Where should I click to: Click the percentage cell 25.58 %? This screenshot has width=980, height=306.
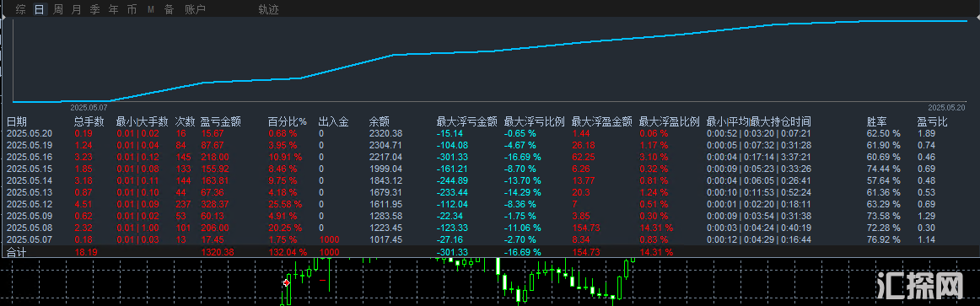(x=285, y=204)
